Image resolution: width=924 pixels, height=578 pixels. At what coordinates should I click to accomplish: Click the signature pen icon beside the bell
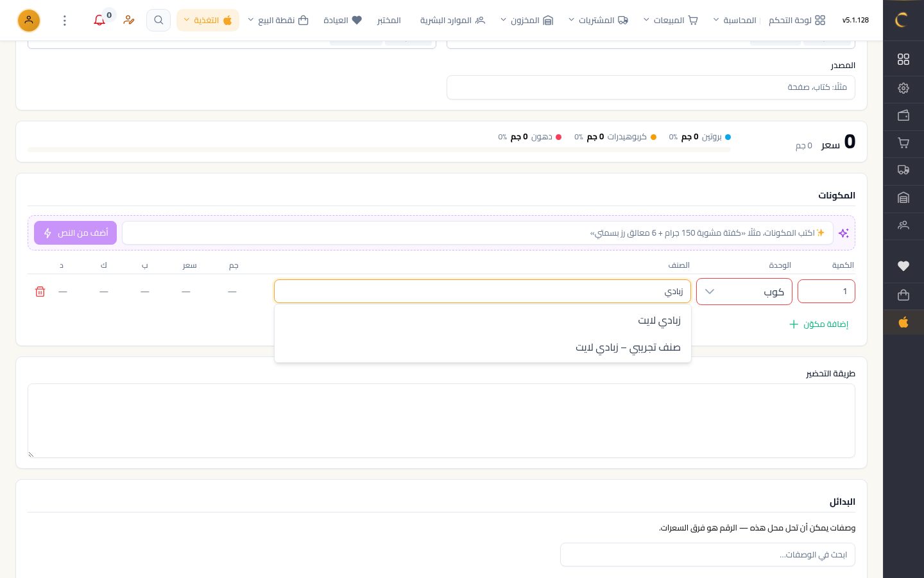[x=129, y=20]
